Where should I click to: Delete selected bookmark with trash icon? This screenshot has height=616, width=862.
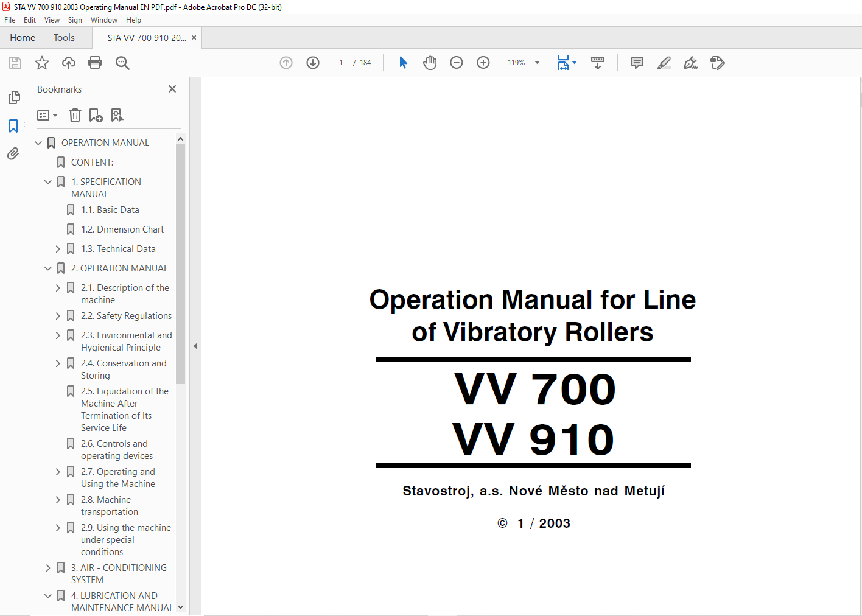(x=75, y=115)
